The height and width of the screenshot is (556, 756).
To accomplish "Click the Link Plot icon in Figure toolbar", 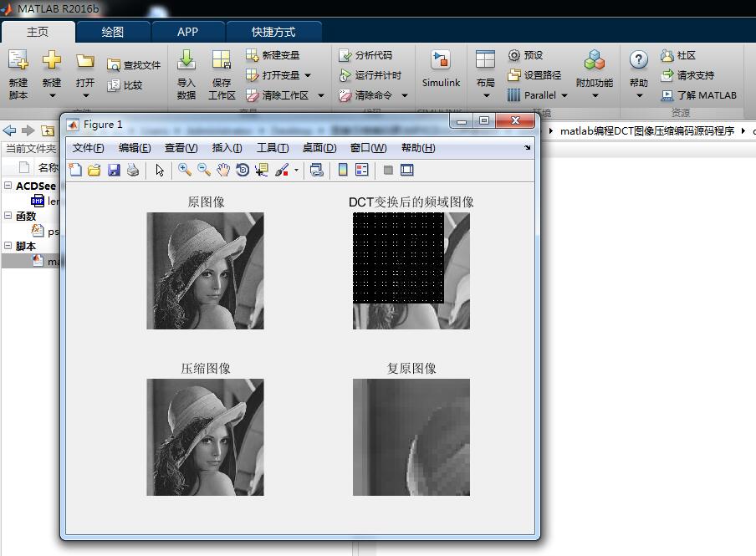I will point(316,170).
